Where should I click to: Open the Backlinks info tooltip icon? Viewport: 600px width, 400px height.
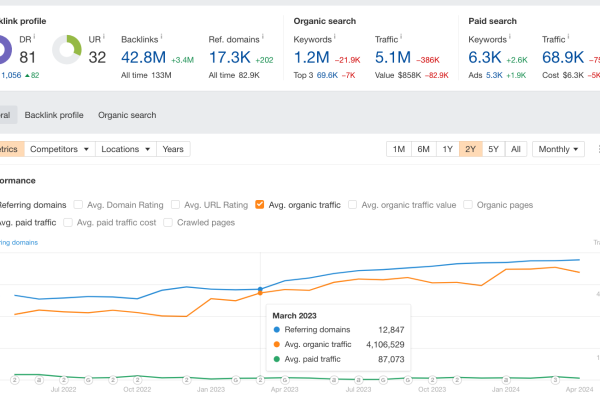point(161,37)
